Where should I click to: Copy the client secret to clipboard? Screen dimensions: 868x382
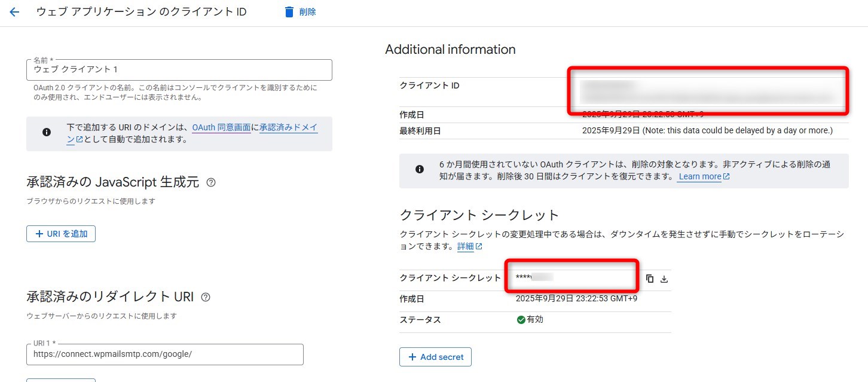pos(650,279)
